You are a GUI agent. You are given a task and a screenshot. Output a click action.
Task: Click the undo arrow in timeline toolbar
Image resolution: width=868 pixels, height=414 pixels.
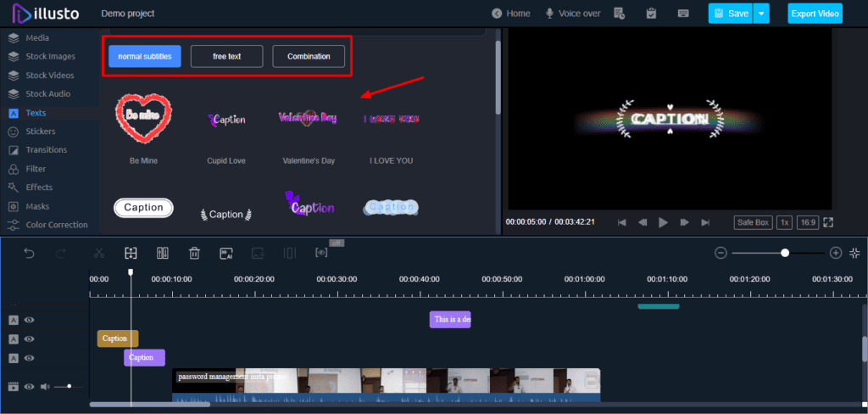pyautogui.click(x=29, y=253)
